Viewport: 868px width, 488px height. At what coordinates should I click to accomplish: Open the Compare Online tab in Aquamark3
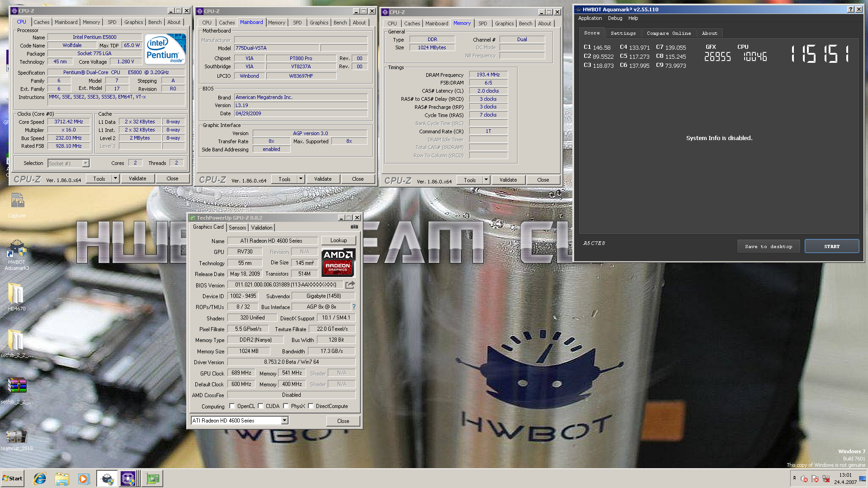[x=669, y=33]
